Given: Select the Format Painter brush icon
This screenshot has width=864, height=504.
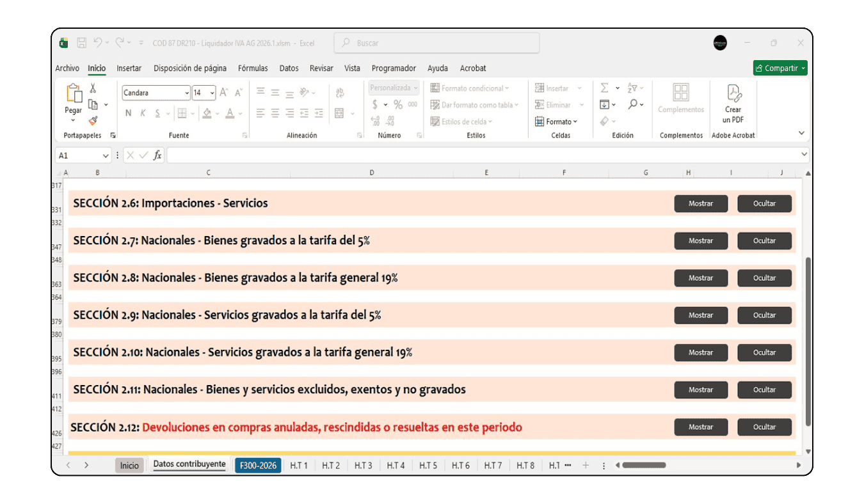Looking at the screenshot, I should [93, 120].
